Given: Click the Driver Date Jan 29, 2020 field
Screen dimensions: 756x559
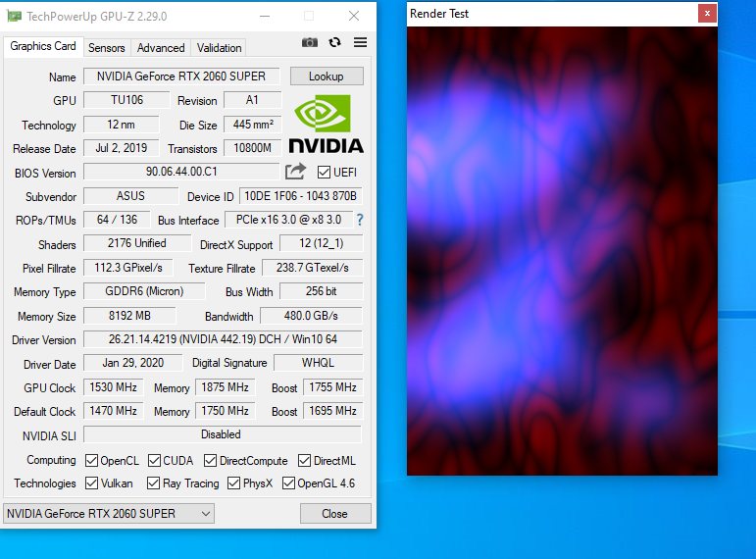Looking at the screenshot, I should click(133, 363).
